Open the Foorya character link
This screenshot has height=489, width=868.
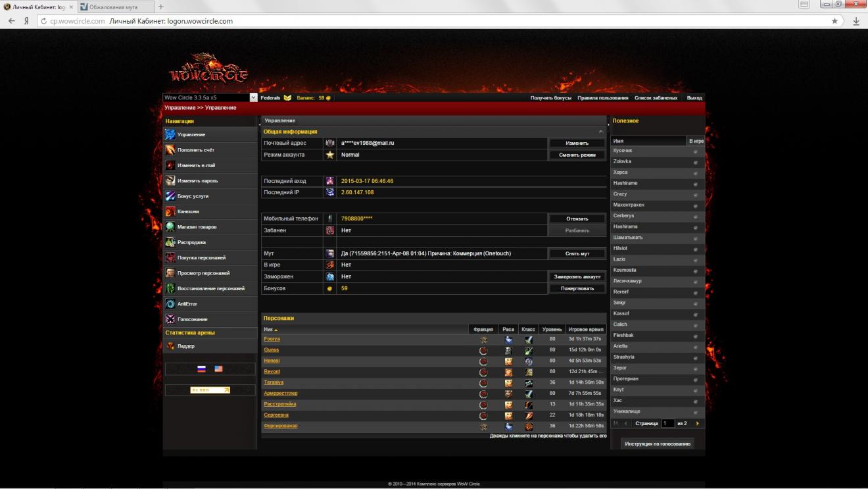pos(272,339)
